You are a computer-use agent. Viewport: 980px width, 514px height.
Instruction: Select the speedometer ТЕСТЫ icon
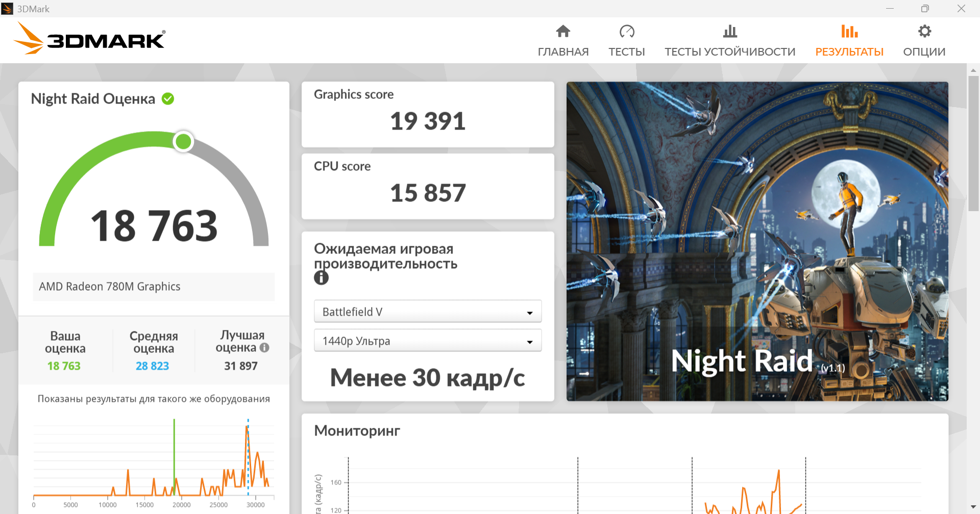[627, 32]
